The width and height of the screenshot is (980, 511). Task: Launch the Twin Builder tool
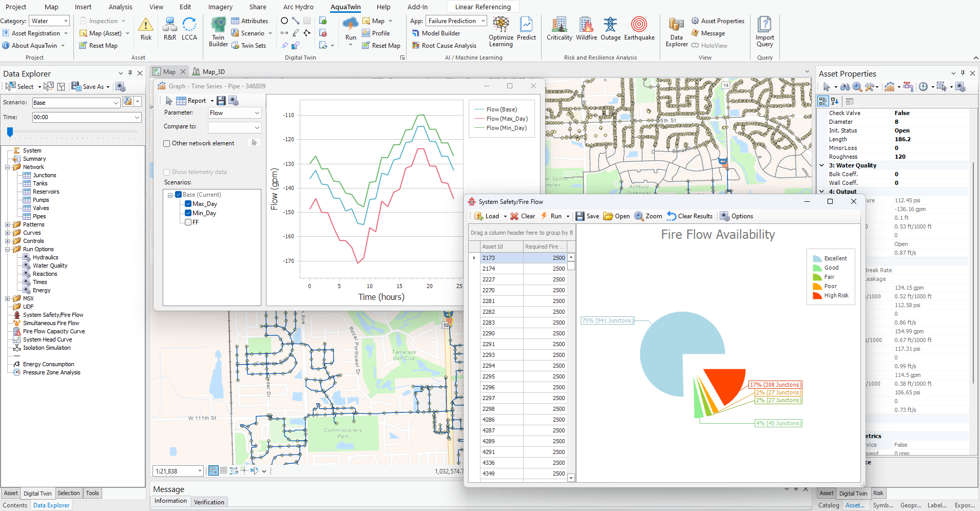point(218,32)
